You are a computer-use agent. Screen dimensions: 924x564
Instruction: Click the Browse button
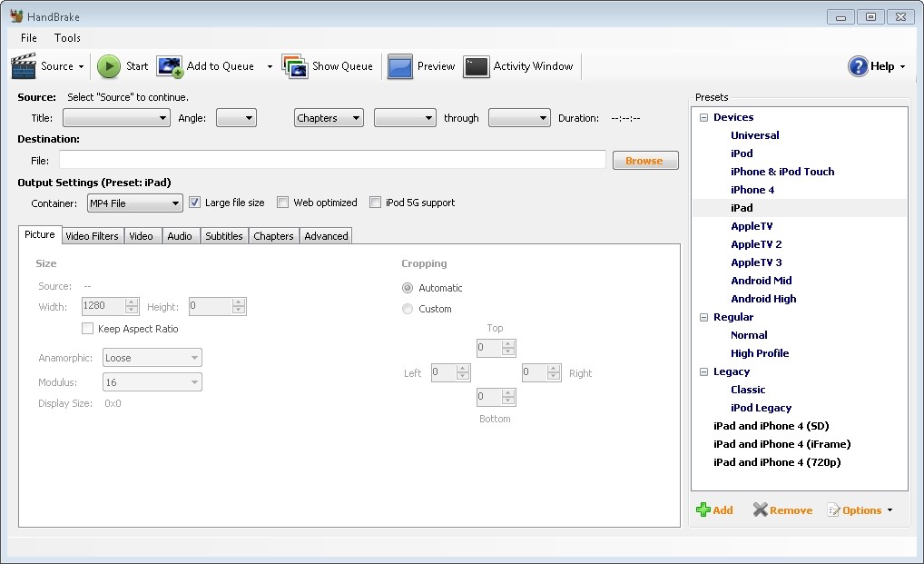click(x=645, y=161)
